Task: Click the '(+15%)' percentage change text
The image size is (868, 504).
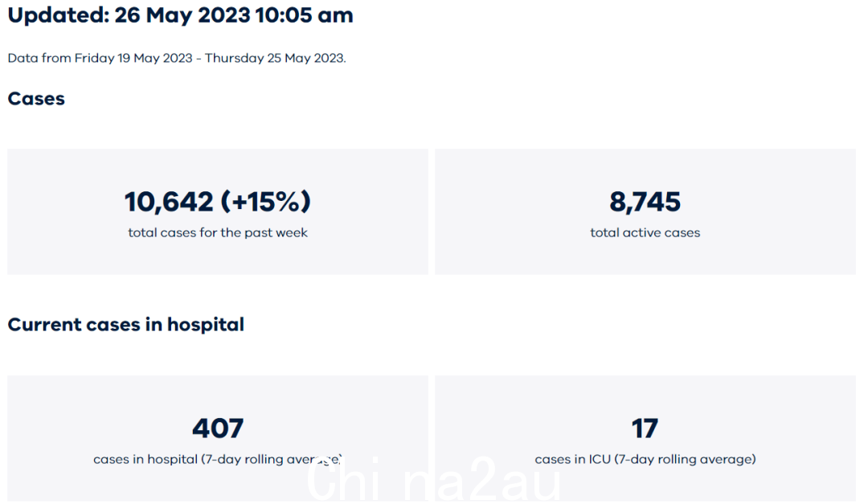Action: click(266, 202)
